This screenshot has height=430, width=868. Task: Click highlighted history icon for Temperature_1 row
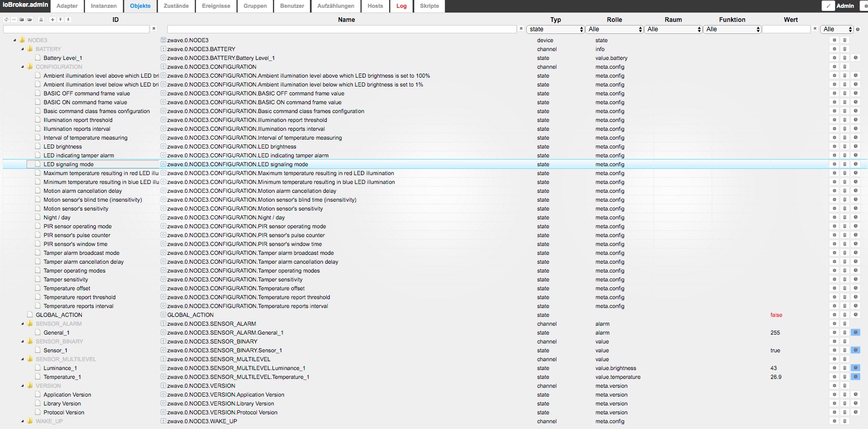click(855, 377)
